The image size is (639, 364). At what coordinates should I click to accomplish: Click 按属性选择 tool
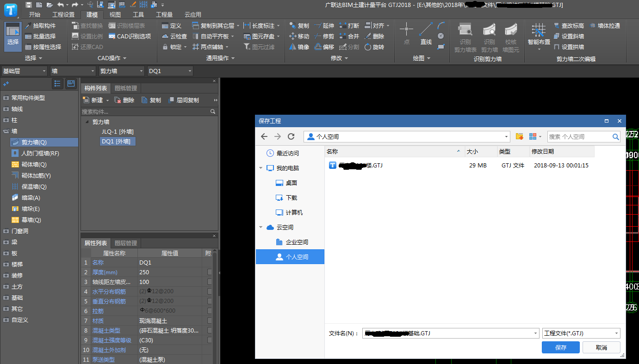tap(43, 47)
